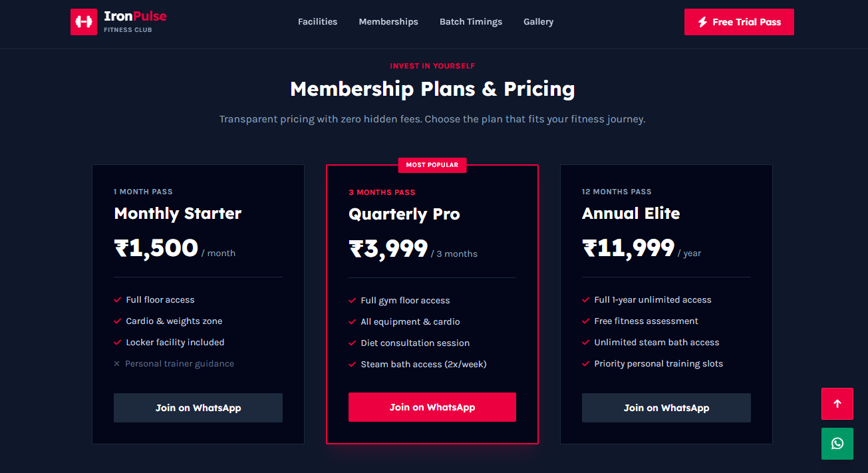The image size is (868, 473).
Task: Open the Gallery nav link
Action: (538, 22)
